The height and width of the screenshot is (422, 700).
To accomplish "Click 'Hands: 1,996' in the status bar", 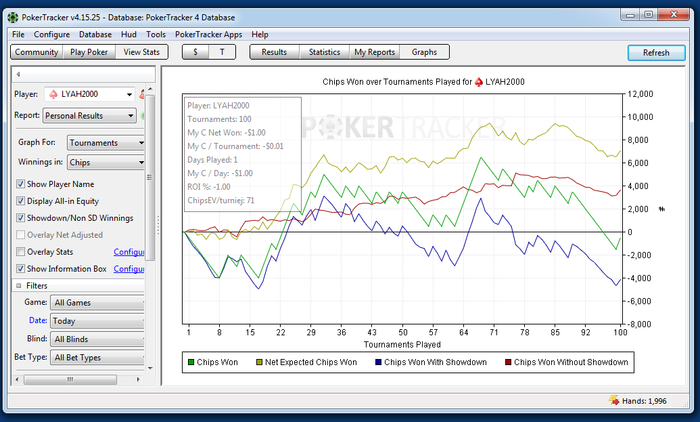I will [644, 401].
